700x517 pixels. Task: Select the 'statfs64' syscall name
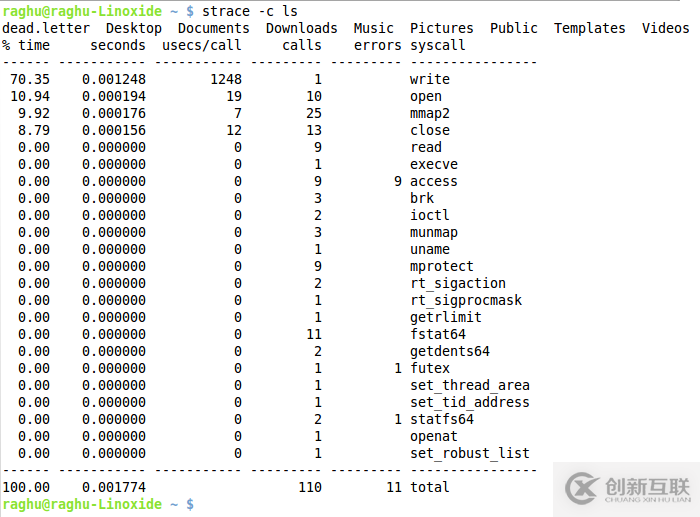[x=442, y=419]
